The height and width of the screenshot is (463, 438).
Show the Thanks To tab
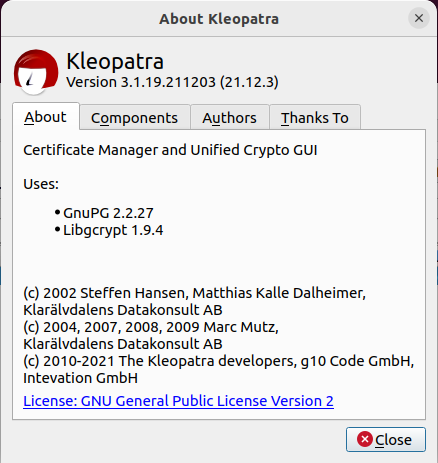[315, 118]
